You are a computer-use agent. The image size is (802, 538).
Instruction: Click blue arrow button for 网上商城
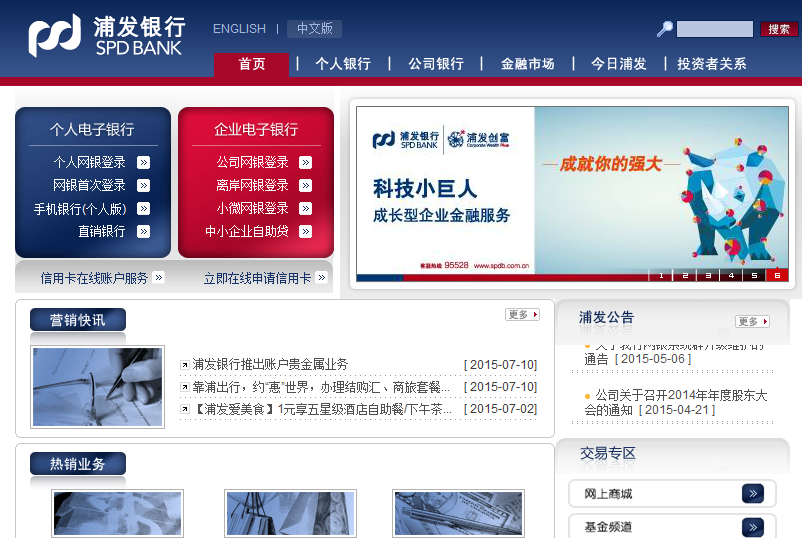point(753,494)
